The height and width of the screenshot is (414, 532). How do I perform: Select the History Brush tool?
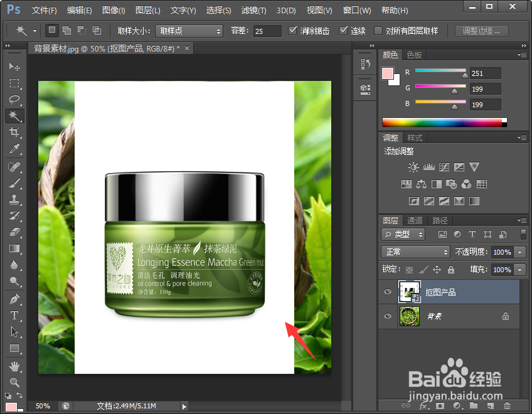point(14,216)
